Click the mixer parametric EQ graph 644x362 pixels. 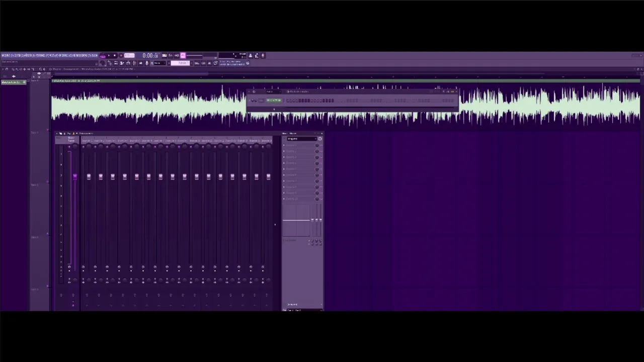pyautogui.click(x=296, y=220)
